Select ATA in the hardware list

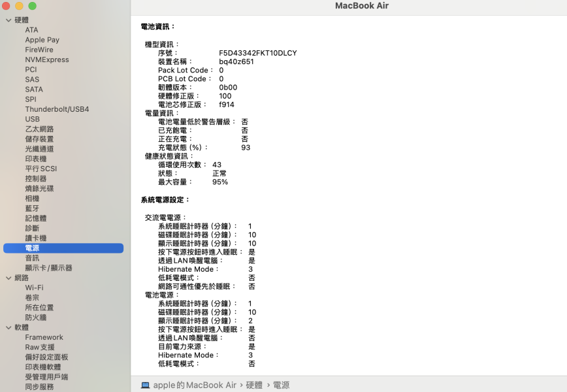click(31, 30)
